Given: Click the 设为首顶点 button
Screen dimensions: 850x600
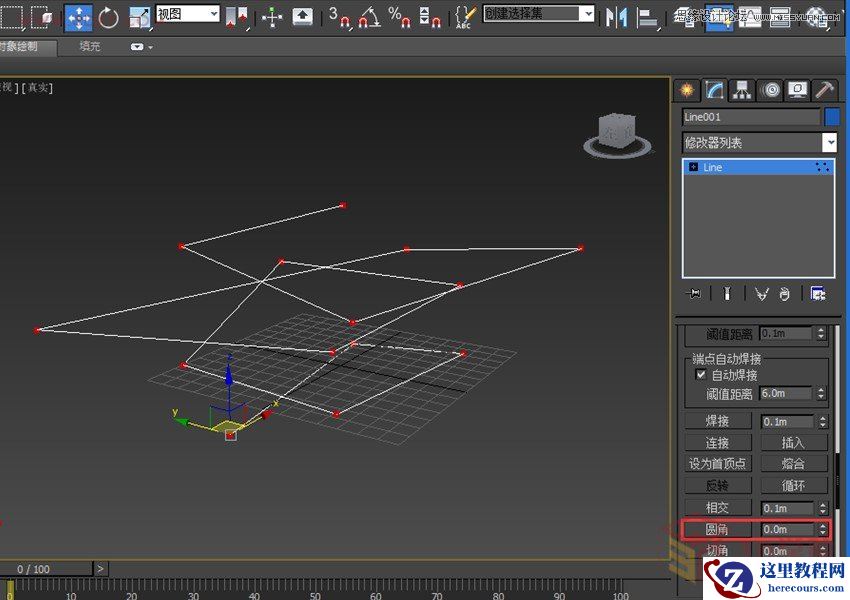Looking at the screenshot, I should coord(718,463).
